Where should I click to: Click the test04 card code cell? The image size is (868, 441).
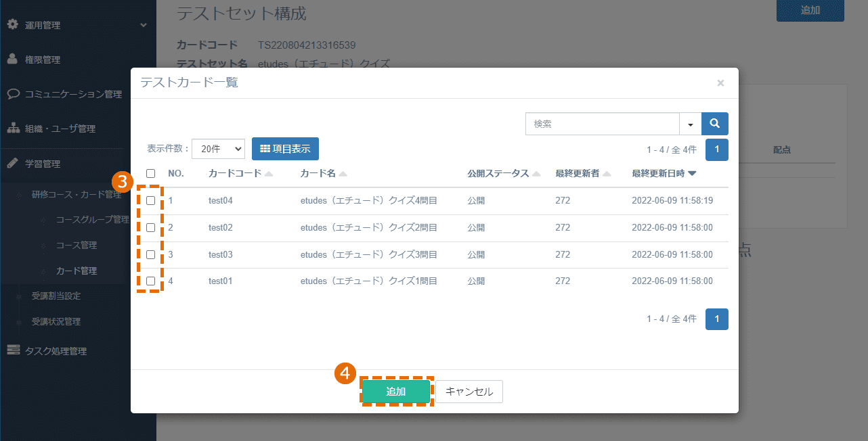pyautogui.click(x=221, y=200)
